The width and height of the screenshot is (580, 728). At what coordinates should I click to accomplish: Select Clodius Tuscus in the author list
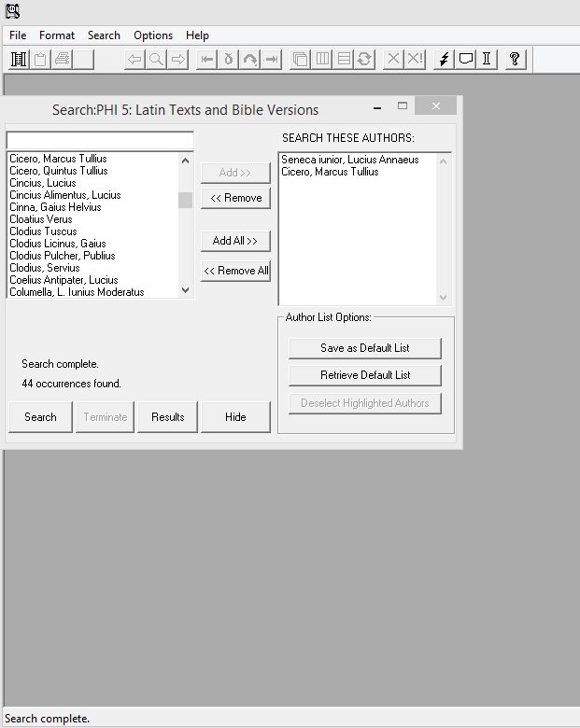43,231
